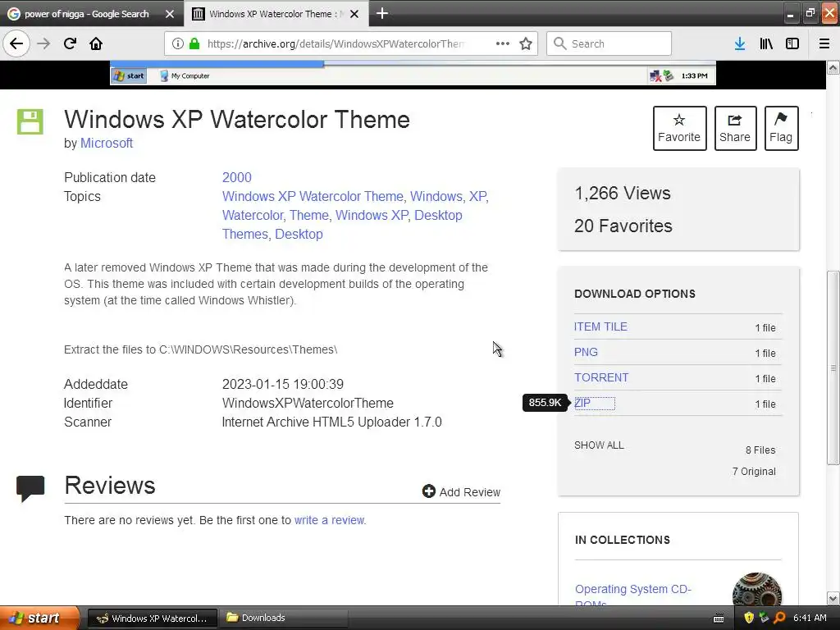840x630 pixels.
Task: Click the vertical scrollbar thumb
Action: point(833,368)
